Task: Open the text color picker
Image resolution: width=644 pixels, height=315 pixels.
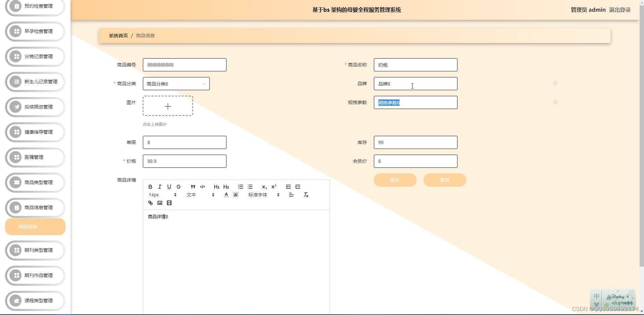Action: (x=226, y=195)
